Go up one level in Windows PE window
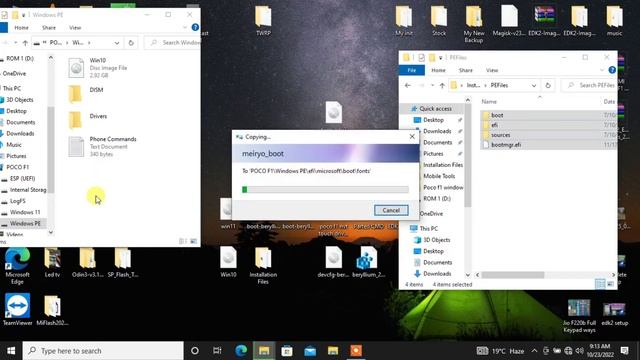 (25, 42)
